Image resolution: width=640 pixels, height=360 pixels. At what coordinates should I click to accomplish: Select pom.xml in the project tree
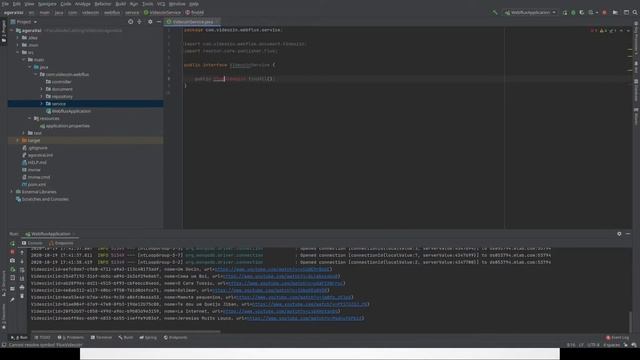(x=34, y=184)
